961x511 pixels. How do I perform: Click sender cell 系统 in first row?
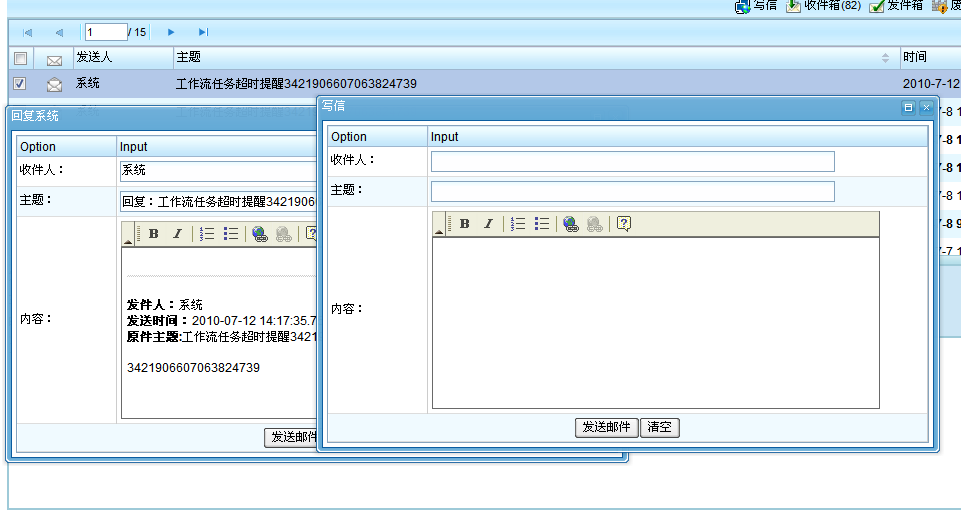pyautogui.click(x=88, y=83)
